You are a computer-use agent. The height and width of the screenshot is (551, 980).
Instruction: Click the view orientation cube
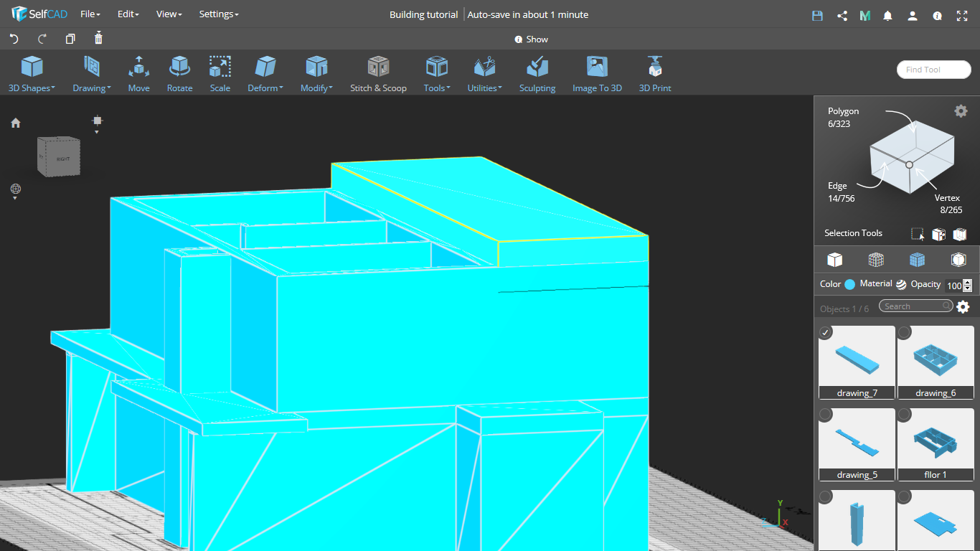click(x=59, y=156)
